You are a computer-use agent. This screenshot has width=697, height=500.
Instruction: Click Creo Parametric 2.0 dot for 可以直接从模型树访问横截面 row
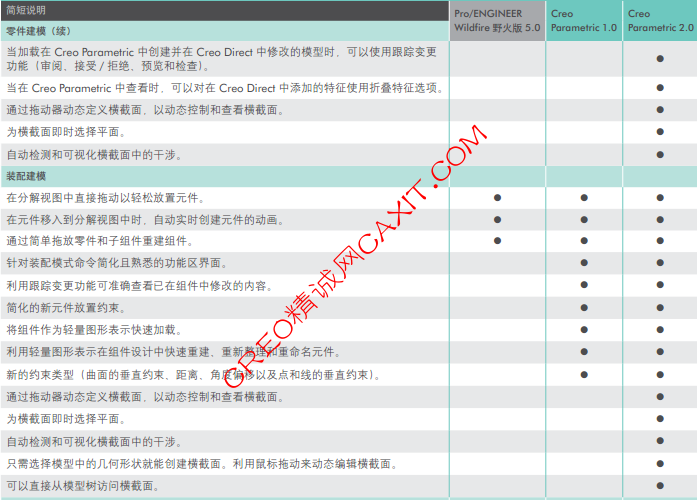click(x=660, y=486)
